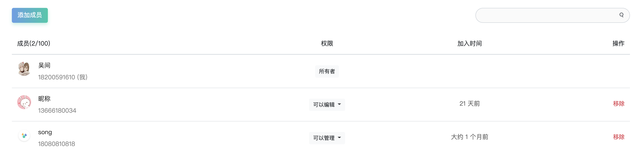Viewport: 644px width, 164px height.
Task: Remove member 昵称 via 移除 link
Action: 619,103
